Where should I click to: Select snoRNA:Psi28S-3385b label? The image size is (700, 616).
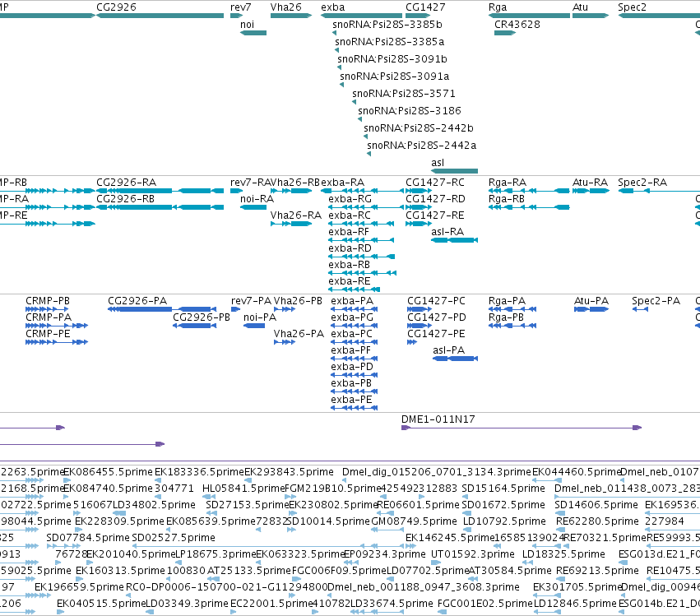click(387, 25)
